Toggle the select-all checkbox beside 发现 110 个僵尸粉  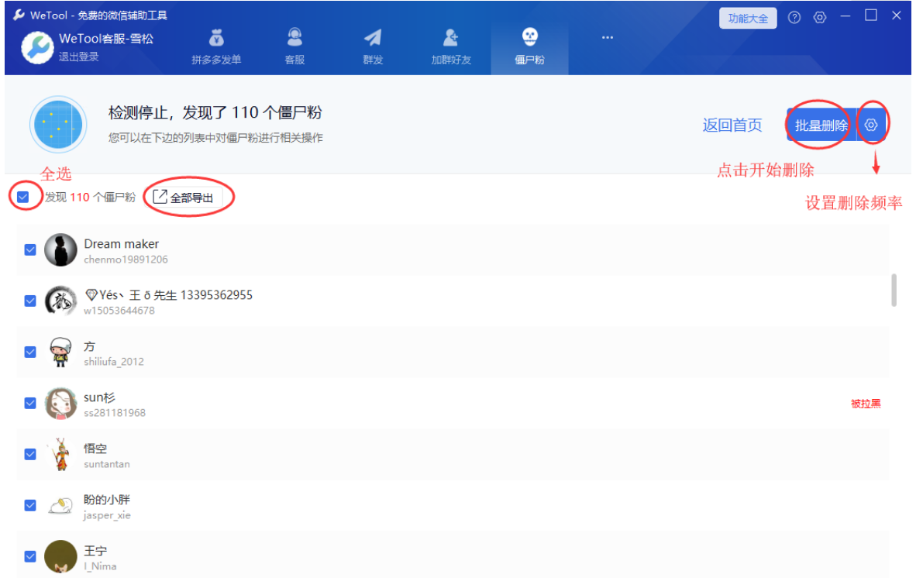23,197
